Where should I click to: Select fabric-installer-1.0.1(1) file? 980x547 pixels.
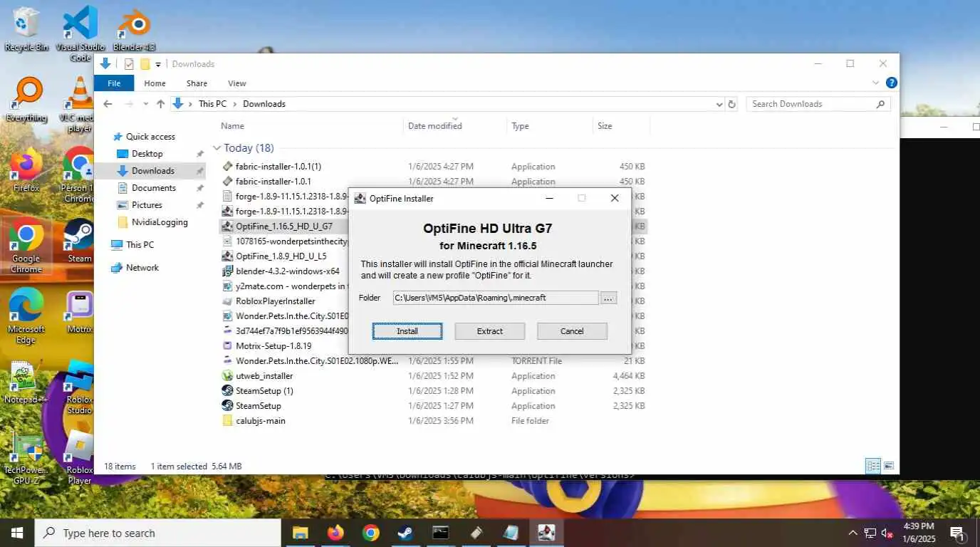pos(278,167)
